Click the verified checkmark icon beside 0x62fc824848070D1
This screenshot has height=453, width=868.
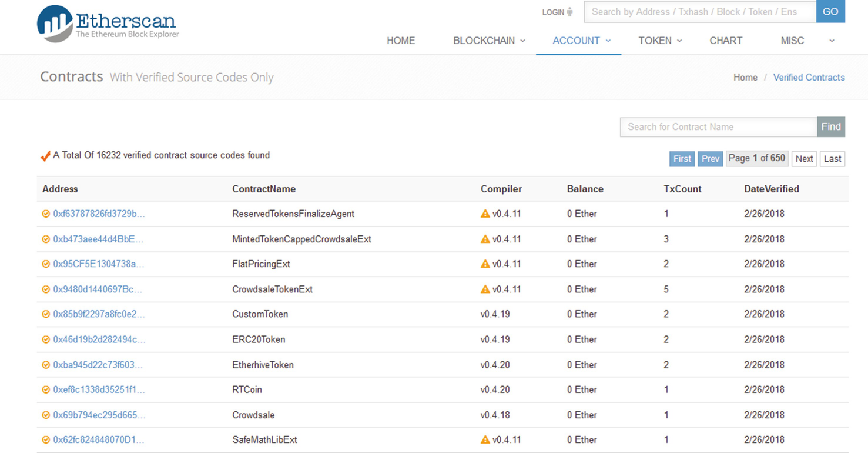point(46,439)
